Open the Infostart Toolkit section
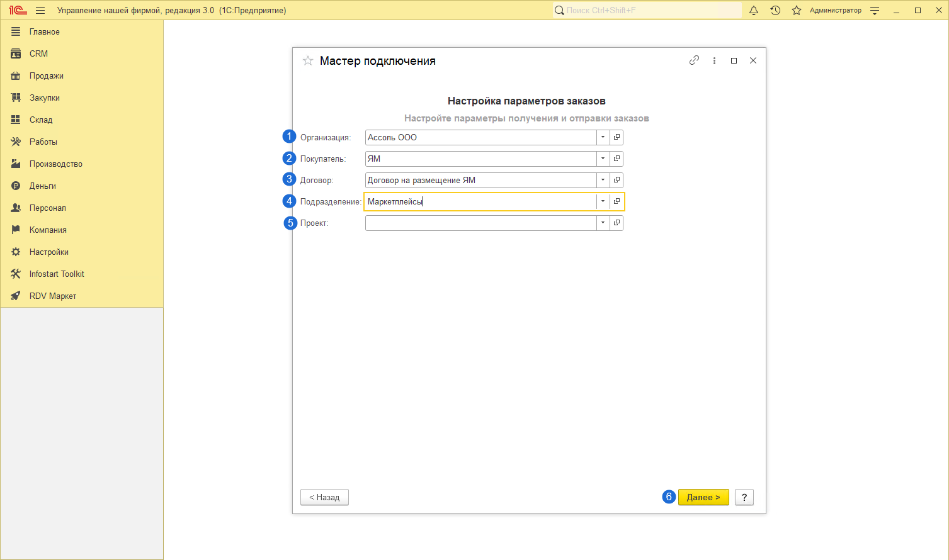This screenshot has width=949, height=560. coord(82,274)
